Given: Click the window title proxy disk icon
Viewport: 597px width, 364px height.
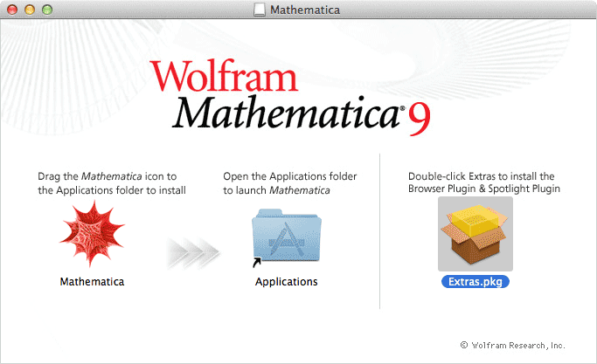Looking at the screenshot, I should click(260, 10).
